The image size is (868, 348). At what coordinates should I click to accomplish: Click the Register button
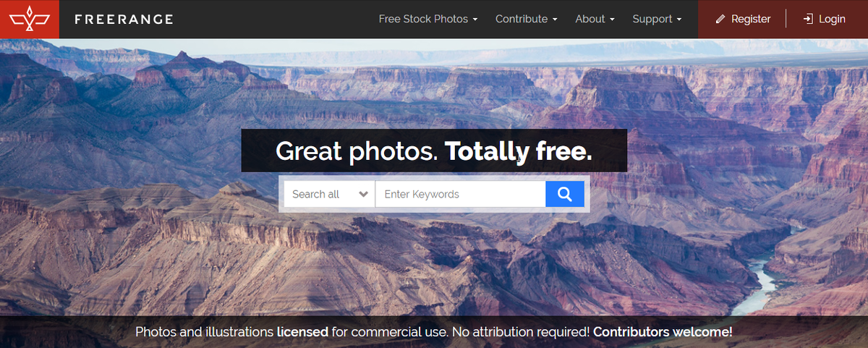tap(743, 20)
